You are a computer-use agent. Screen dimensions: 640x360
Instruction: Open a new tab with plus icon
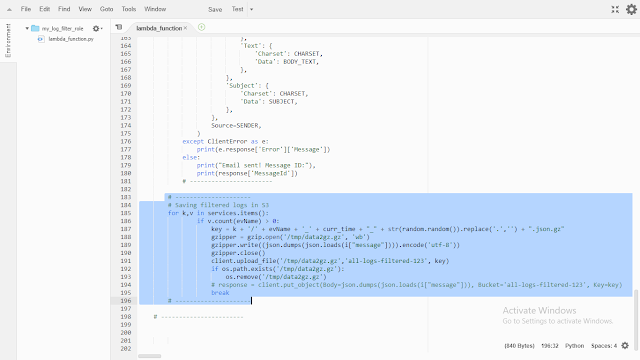pos(201,27)
